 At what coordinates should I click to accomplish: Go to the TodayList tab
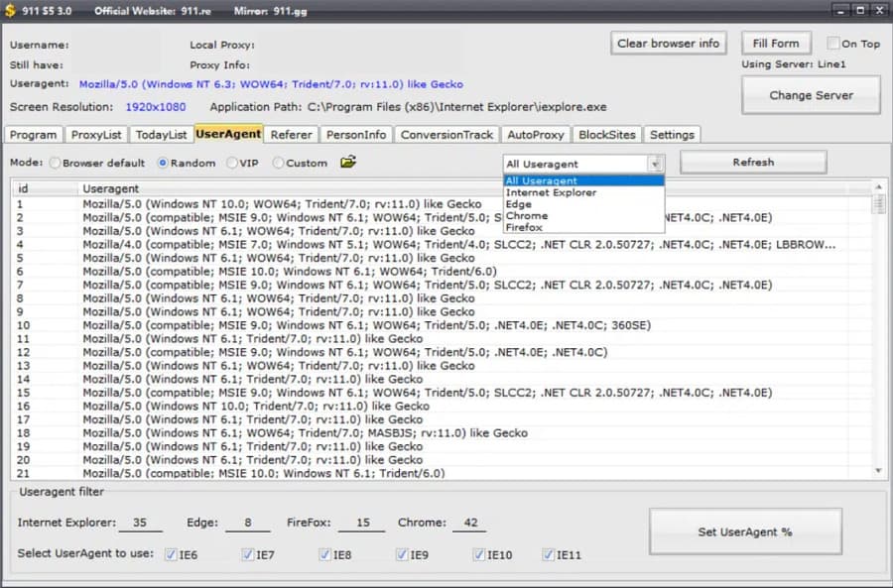click(x=161, y=135)
